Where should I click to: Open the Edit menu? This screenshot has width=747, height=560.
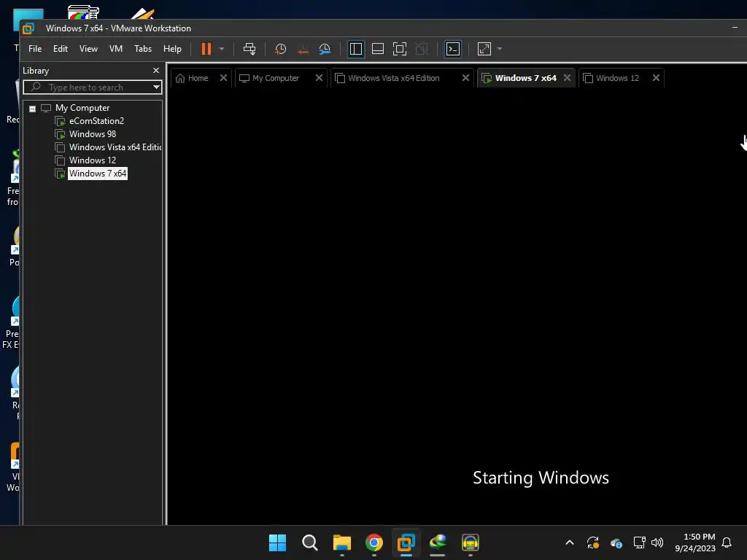(61, 49)
